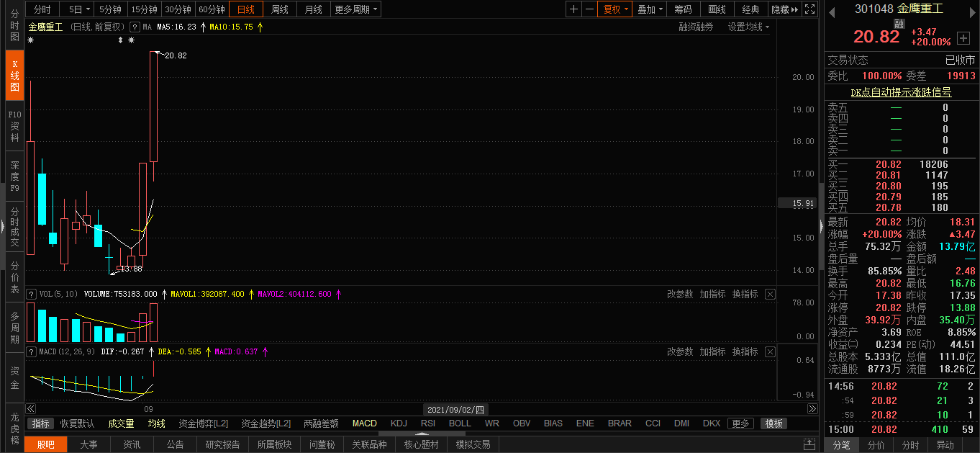Image resolution: width=980 pixels, height=453 pixels.
Task: Select 日线 daily chart period
Action: (x=245, y=9)
